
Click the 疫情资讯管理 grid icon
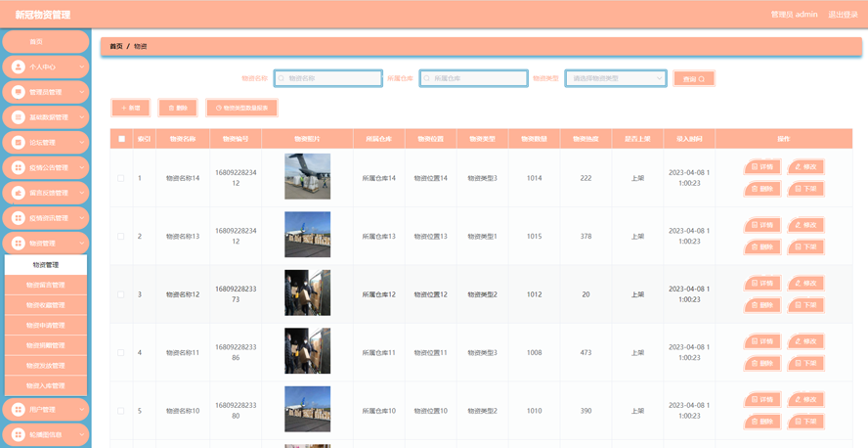point(19,217)
